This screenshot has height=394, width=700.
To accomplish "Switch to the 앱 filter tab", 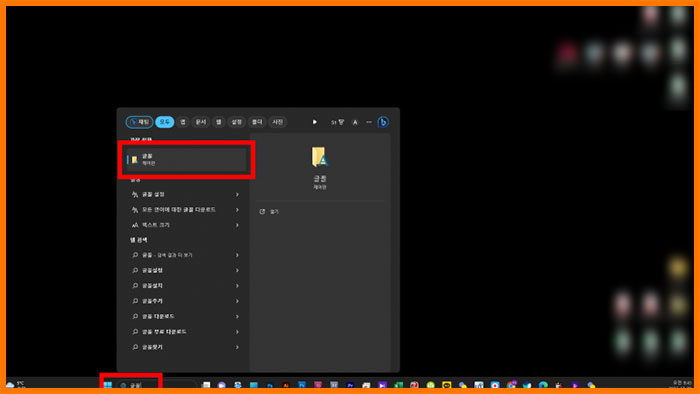I will pyautogui.click(x=183, y=122).
